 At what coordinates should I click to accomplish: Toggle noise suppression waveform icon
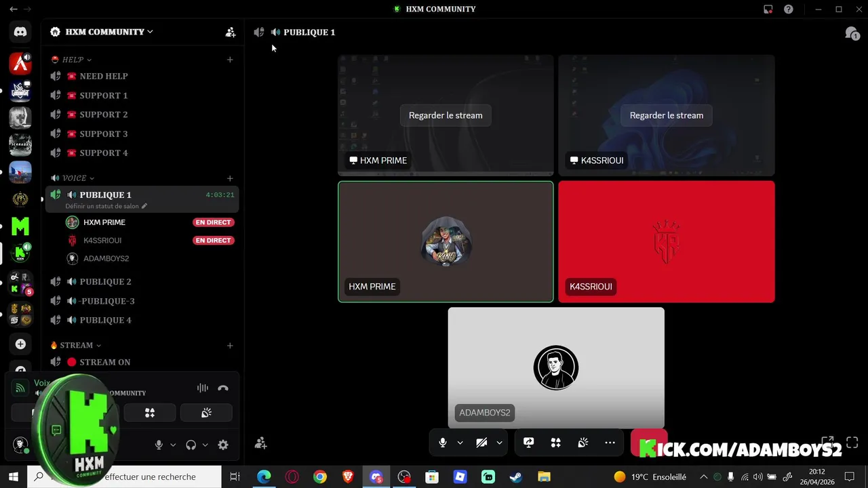tap(202, 388)
